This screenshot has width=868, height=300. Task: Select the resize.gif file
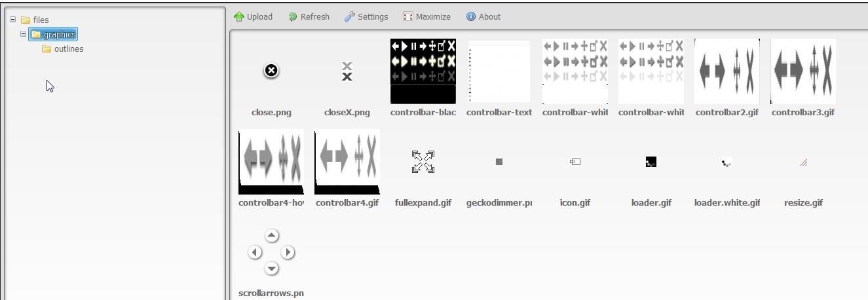(x=803, y=162)
